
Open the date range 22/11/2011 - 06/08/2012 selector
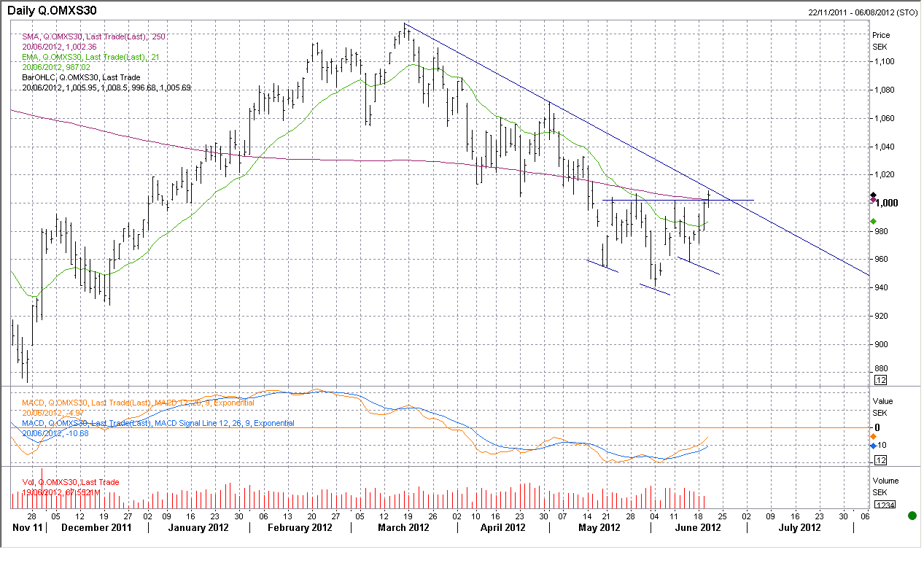click(863, 12)
